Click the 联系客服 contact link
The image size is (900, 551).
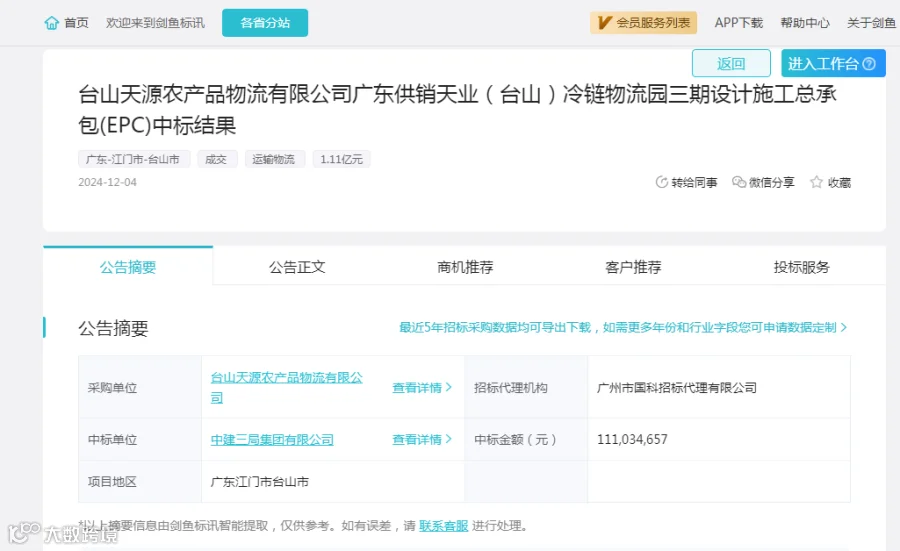[x=444, y=526]
